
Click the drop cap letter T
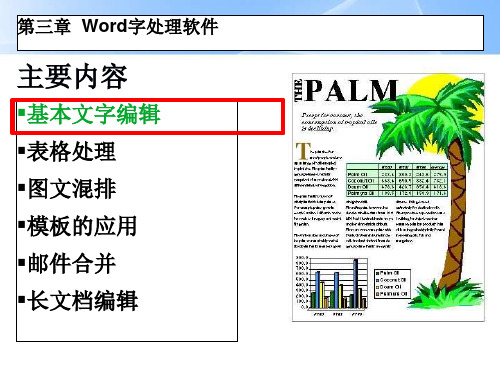coord(303,151)
